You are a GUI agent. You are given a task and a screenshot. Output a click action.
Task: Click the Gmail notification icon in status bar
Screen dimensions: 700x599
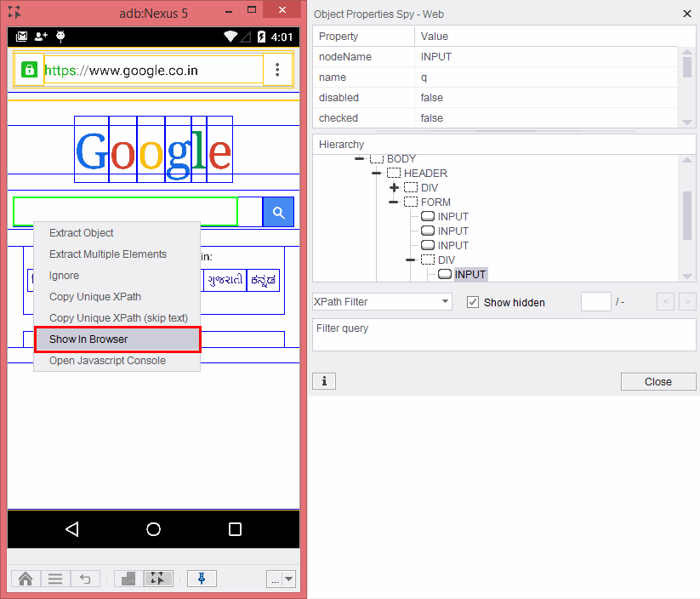21,37
